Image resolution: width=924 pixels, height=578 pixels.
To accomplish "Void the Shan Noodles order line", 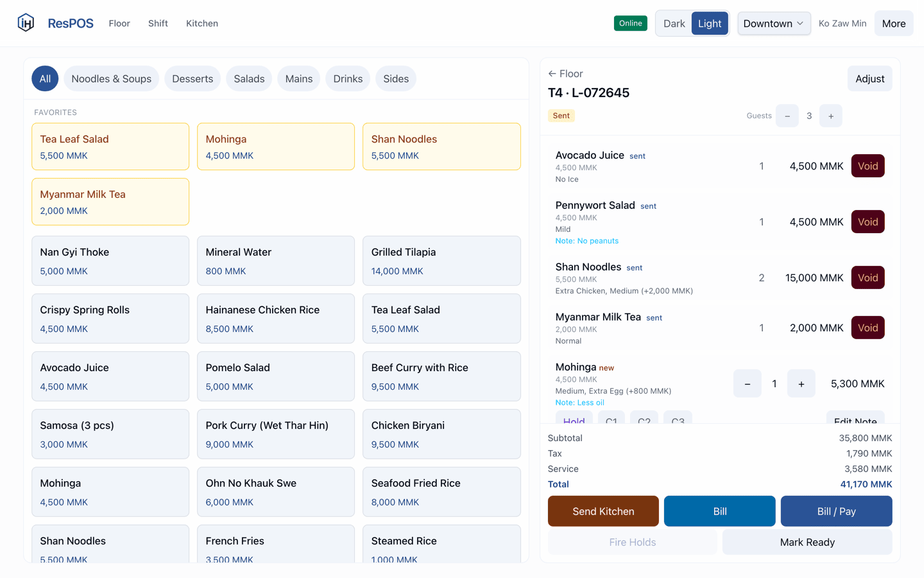I will (868, 278).
